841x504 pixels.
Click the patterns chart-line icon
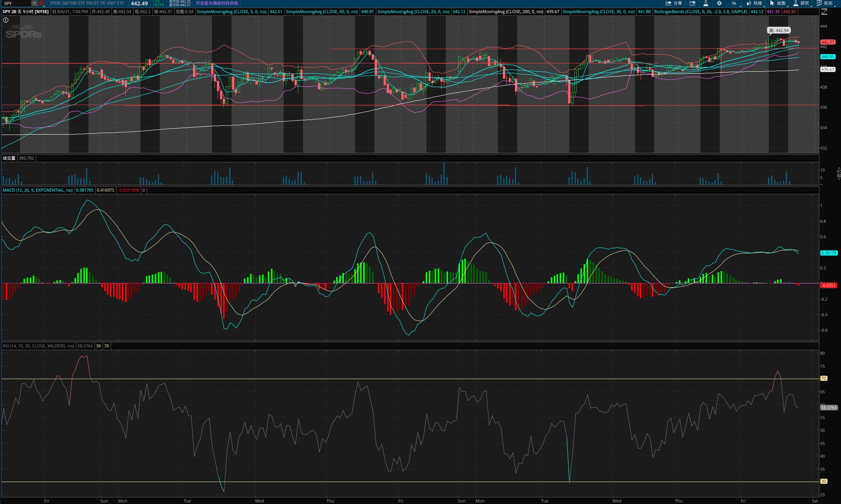pos(819,3)
